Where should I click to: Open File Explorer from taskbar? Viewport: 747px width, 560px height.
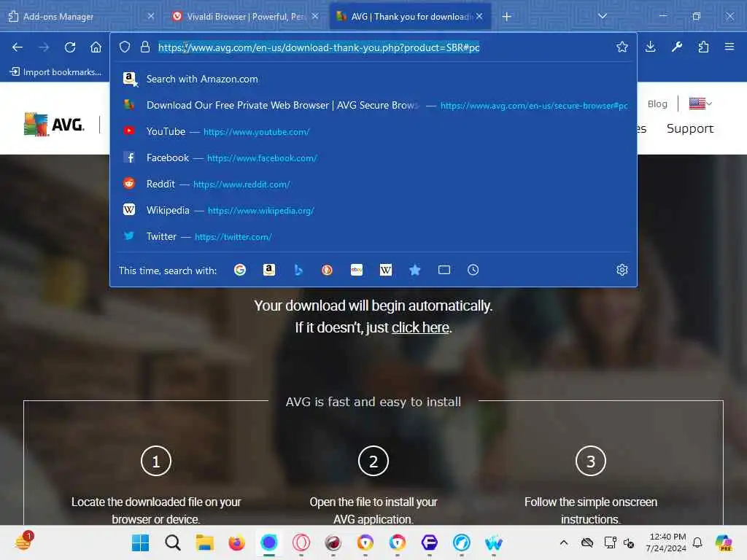tap(204, 542)
